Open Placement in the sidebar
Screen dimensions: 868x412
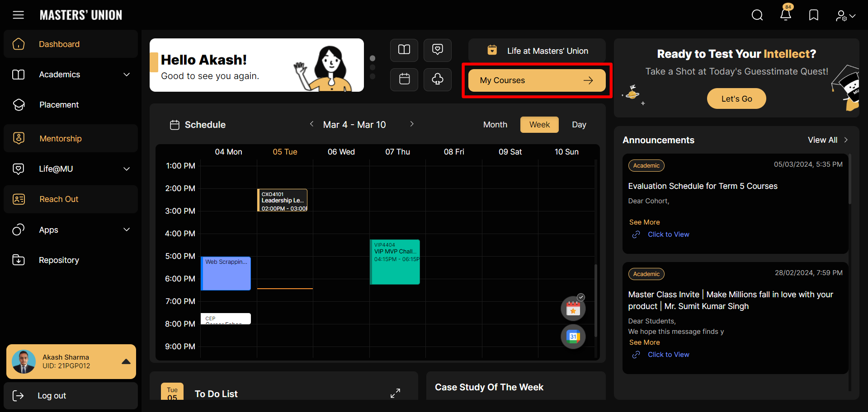[59, 105]
